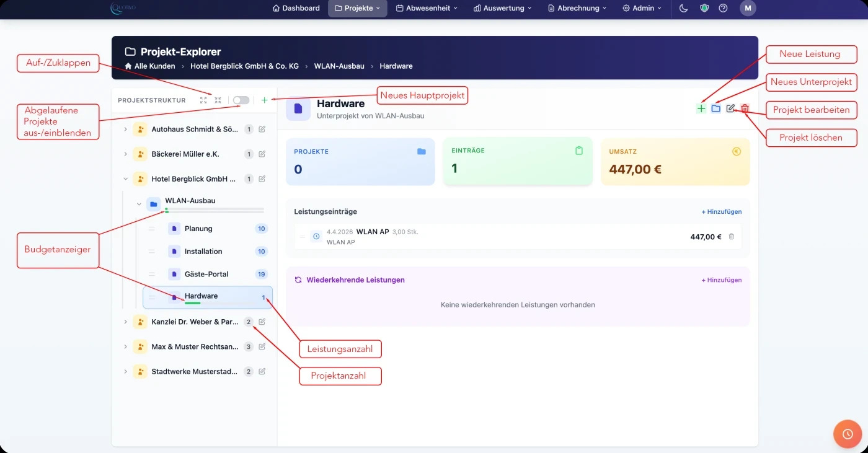Expand Max & Muster Rechtsanwälte node
The image size is (868, 453).
pos(125,346)
